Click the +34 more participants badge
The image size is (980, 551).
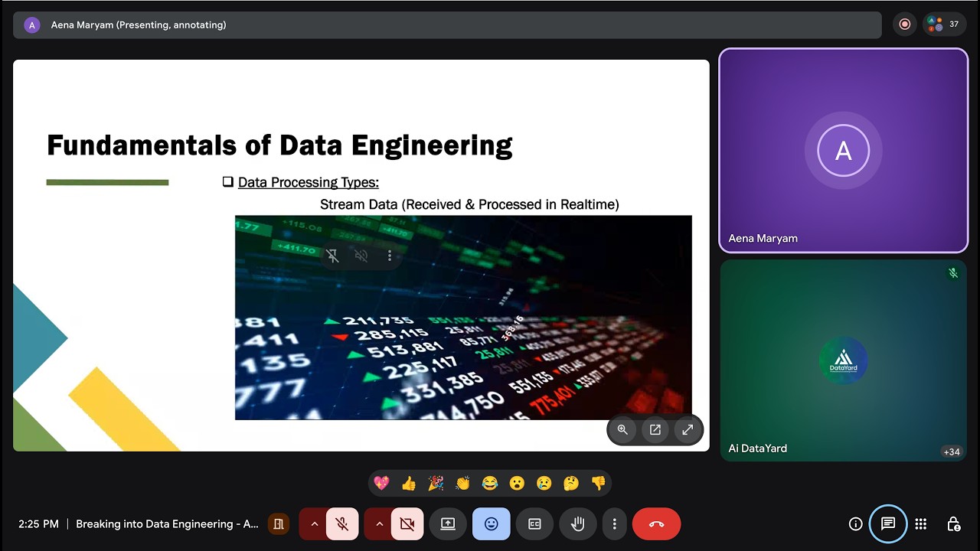952,452
